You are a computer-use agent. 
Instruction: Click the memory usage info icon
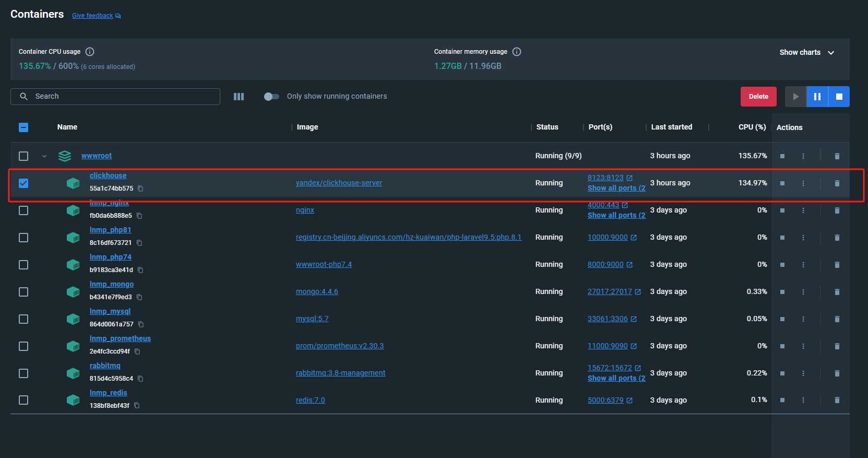point(517,52)
